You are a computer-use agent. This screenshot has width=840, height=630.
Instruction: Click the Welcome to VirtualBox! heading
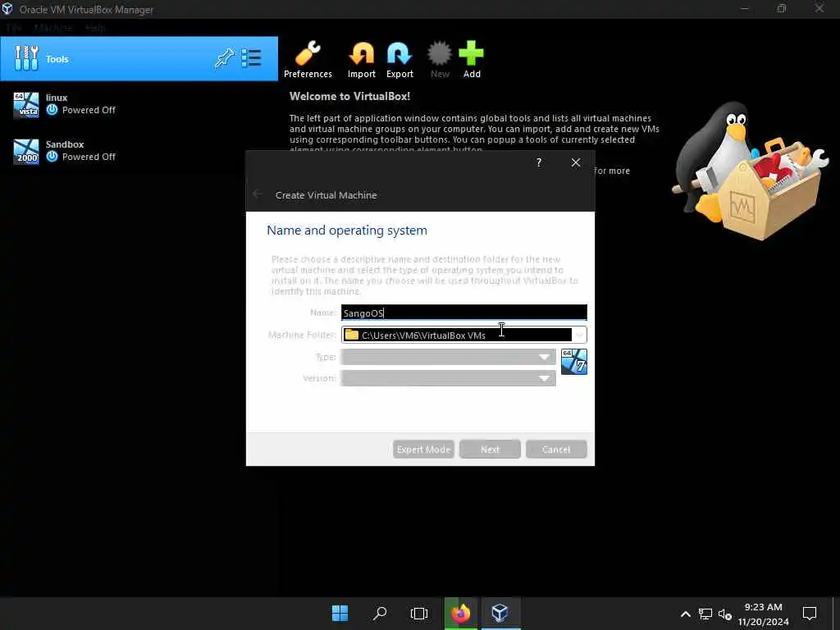(x=349, y=97)
